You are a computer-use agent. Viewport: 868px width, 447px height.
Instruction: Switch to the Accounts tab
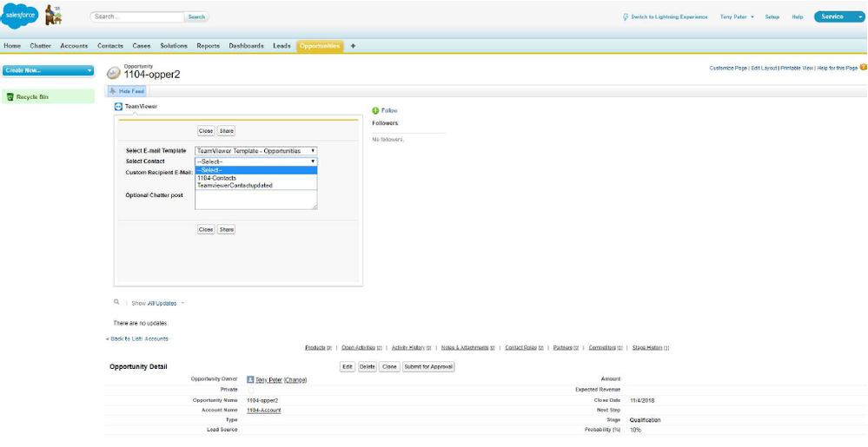pyautogui.click(x=74, y=46)
